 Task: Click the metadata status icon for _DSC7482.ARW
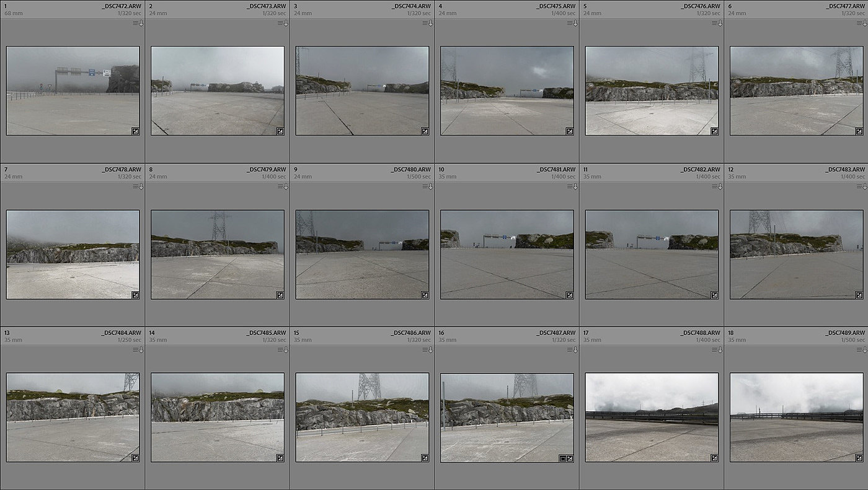(x=717, y=186)
